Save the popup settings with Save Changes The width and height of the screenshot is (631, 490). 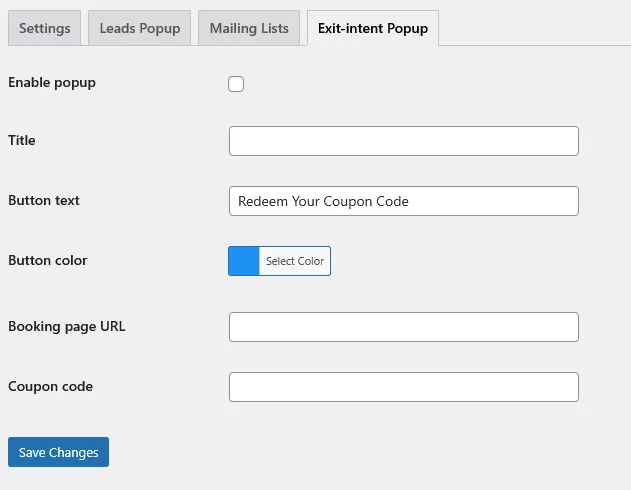[58, 452]
